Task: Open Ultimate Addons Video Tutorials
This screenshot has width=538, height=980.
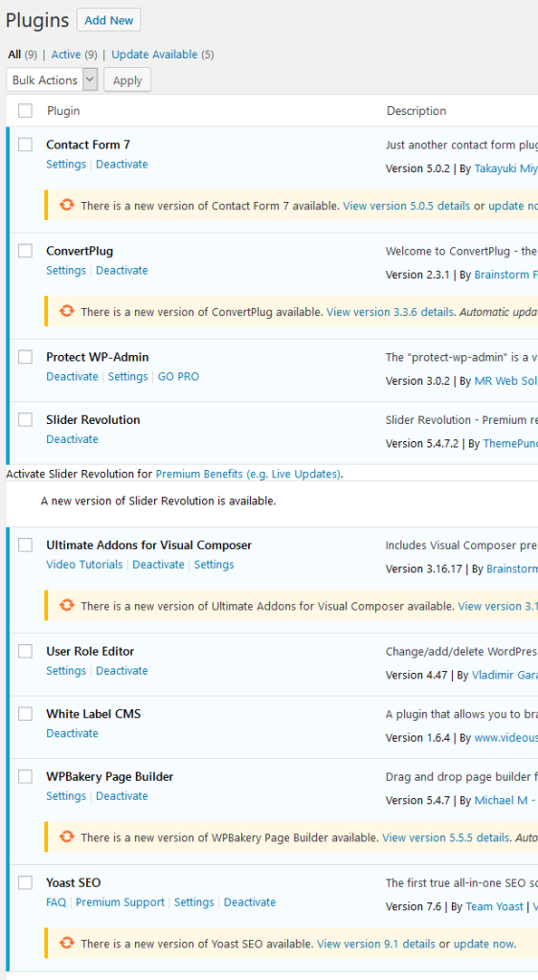Action: 84,565
